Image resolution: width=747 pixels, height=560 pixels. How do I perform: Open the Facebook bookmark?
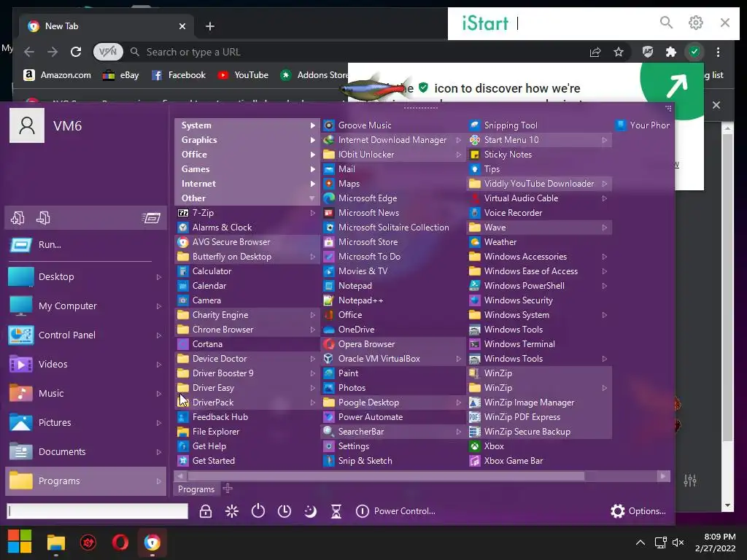pyautogui.click(x=178, y=75)
